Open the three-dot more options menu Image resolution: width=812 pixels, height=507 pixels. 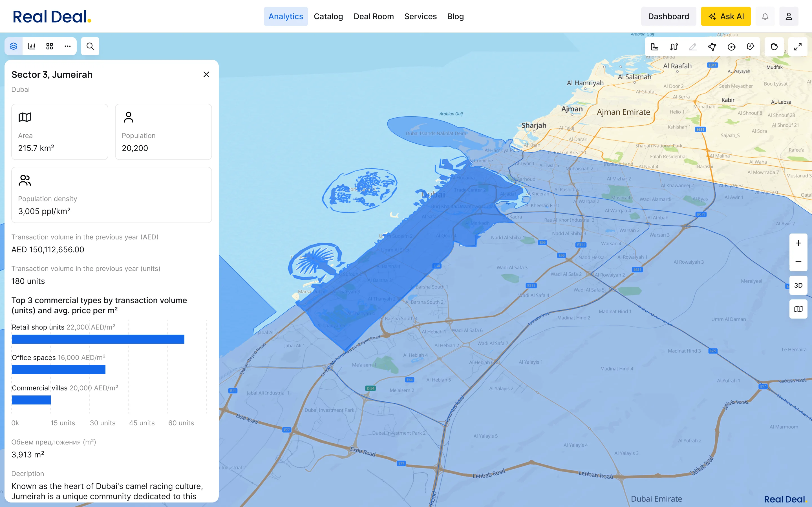pyautogui.click(x=68, y=46)
